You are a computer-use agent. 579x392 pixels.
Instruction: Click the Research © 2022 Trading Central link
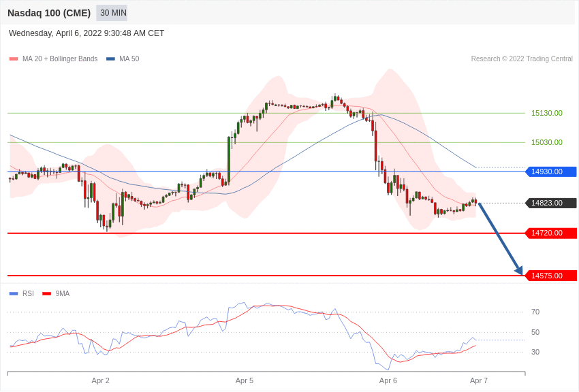(x=522, y=59)
